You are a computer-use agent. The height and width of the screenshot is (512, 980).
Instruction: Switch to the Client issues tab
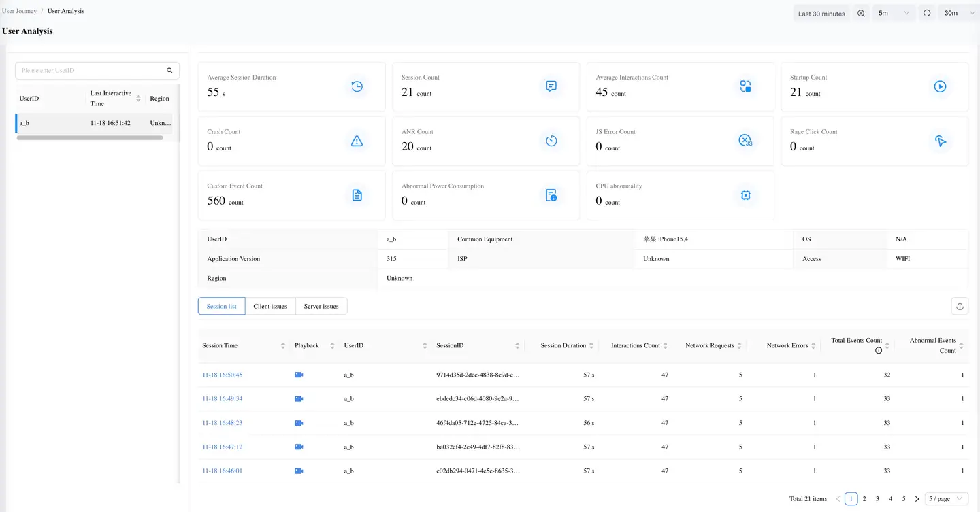point(270,307)
